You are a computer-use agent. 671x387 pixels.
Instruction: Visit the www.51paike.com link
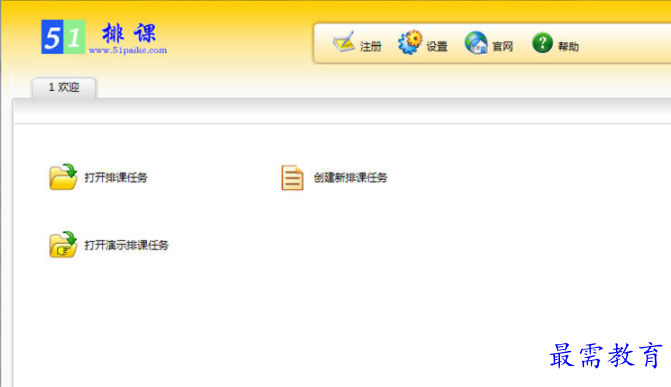[x=128, y=50]
